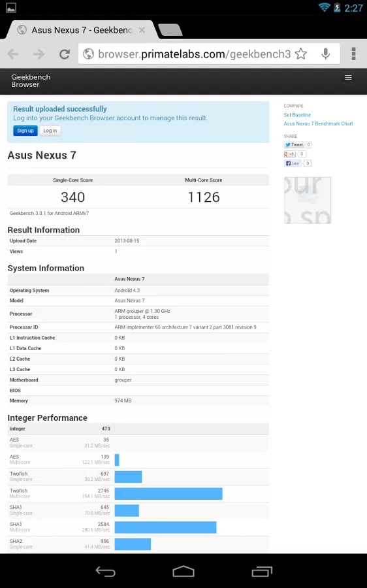
Task: Click the Twofish Single-core score bar
Action: (128, 477)
